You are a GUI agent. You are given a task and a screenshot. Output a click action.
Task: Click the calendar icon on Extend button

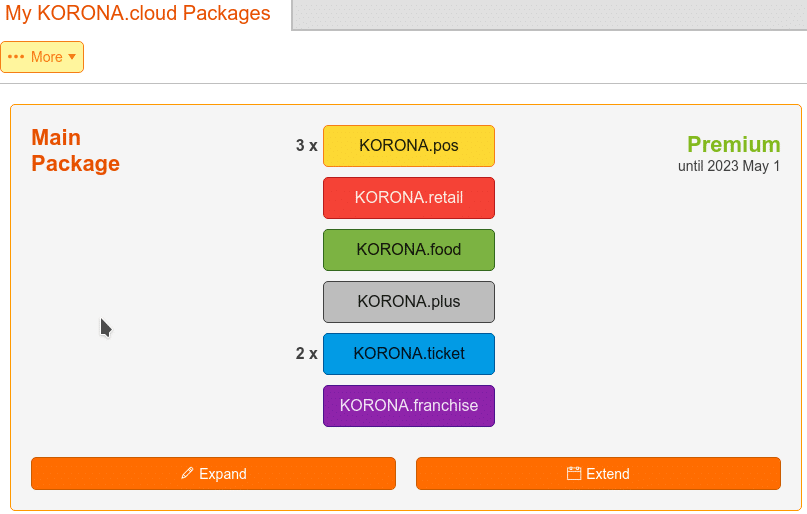[x=574, y=473]
